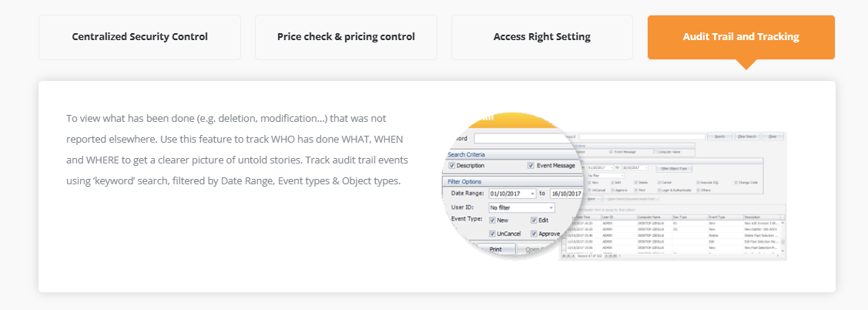
Task: Toggle the Description checkbox in Search Criteria
Action: (452, 165)
